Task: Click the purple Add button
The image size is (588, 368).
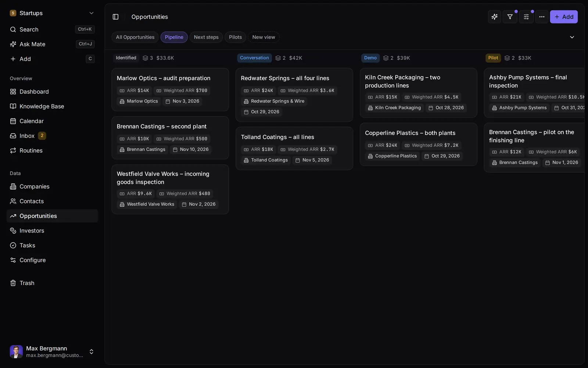Action: tap(564, 17)
